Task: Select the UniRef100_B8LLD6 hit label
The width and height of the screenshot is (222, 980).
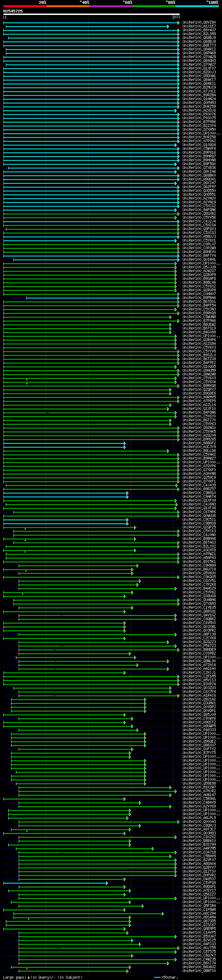Action: click(199, 451)
